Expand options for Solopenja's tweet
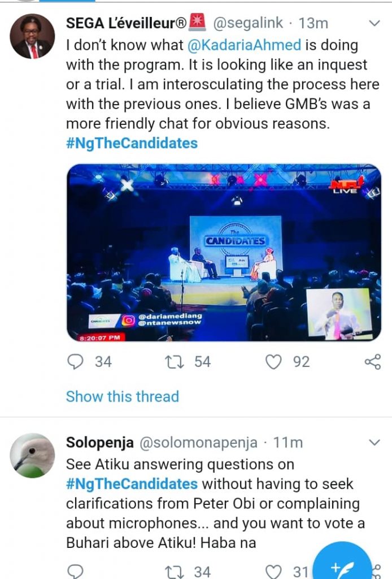 [x=374, y=442]
